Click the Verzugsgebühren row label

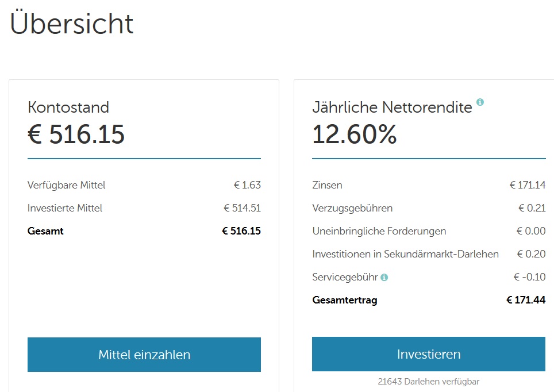point(352,208)
